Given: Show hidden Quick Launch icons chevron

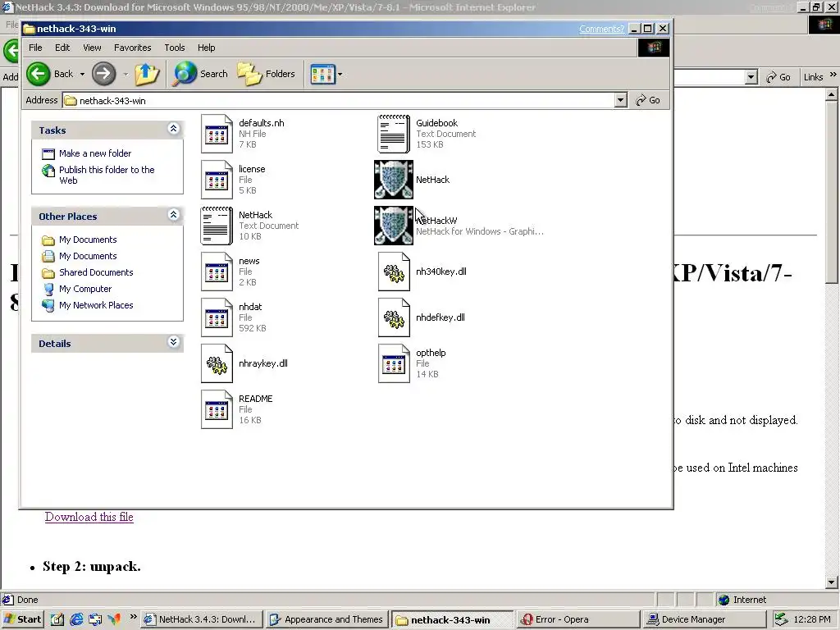Looking at the screenshot, I should click(134, 617).
